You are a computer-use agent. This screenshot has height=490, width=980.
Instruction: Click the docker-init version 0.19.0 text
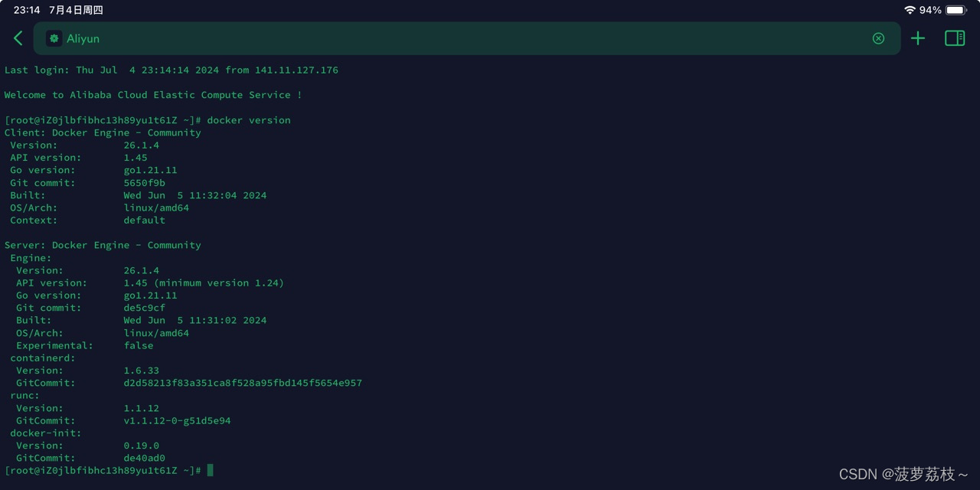141,445
